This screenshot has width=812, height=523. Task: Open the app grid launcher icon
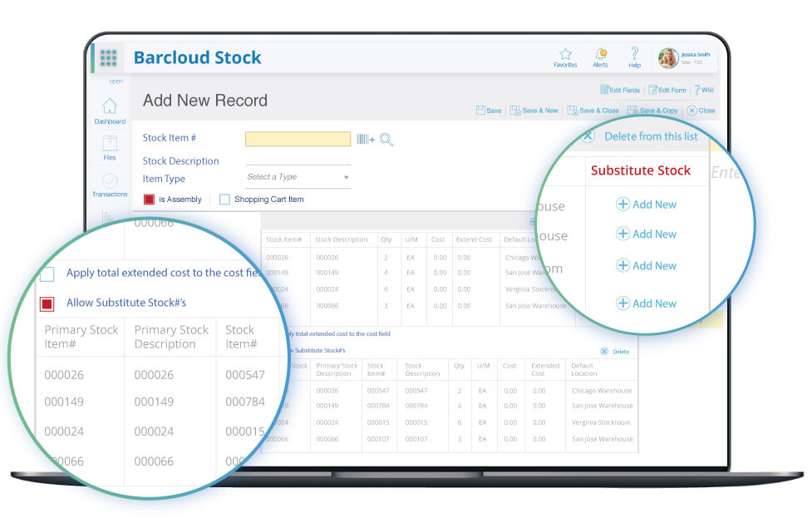pyautogui.click(x=108, y=57)
